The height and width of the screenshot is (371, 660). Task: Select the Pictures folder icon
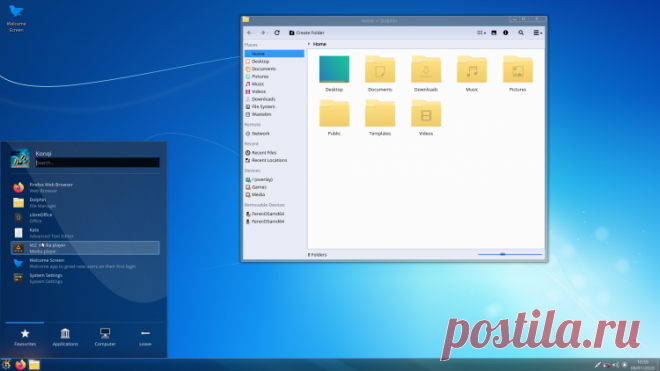tap(518, 69)
